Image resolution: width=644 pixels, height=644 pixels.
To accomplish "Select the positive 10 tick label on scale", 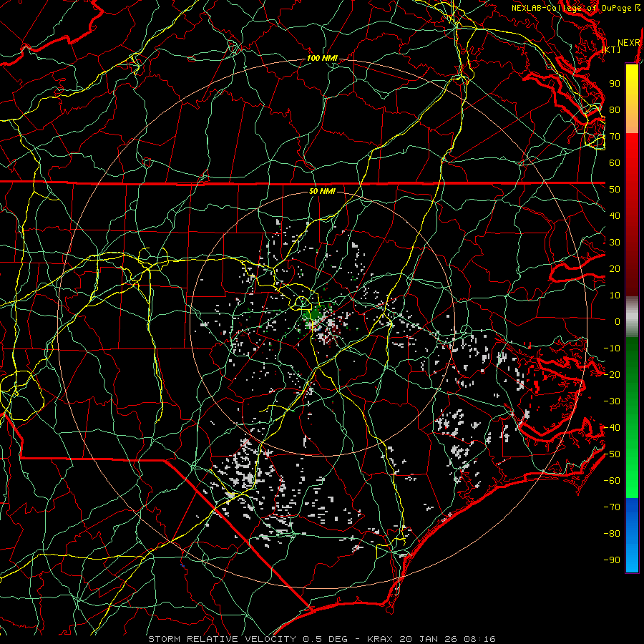I will (615, 296).
